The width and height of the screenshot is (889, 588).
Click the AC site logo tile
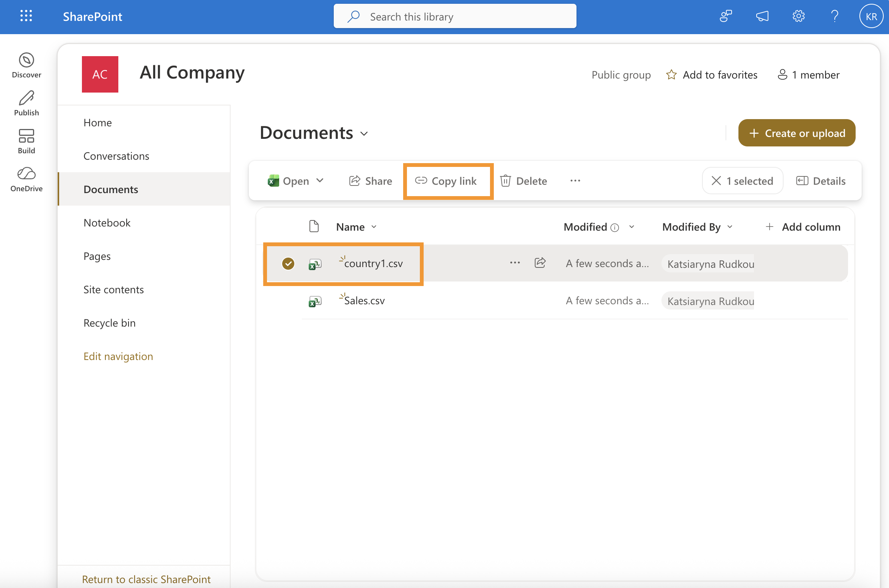click(x=100, y=74)
